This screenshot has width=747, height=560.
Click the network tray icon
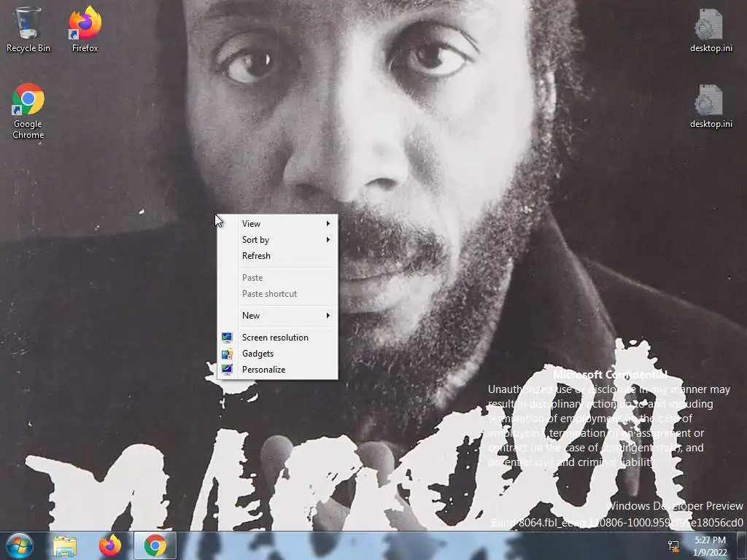click(x=673, y=546)
